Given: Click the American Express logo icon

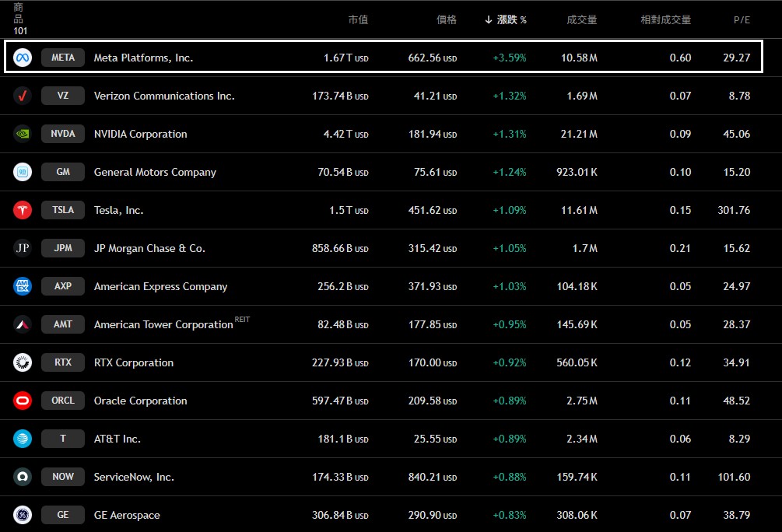Looking at the screenshot, I should [23, 286].
